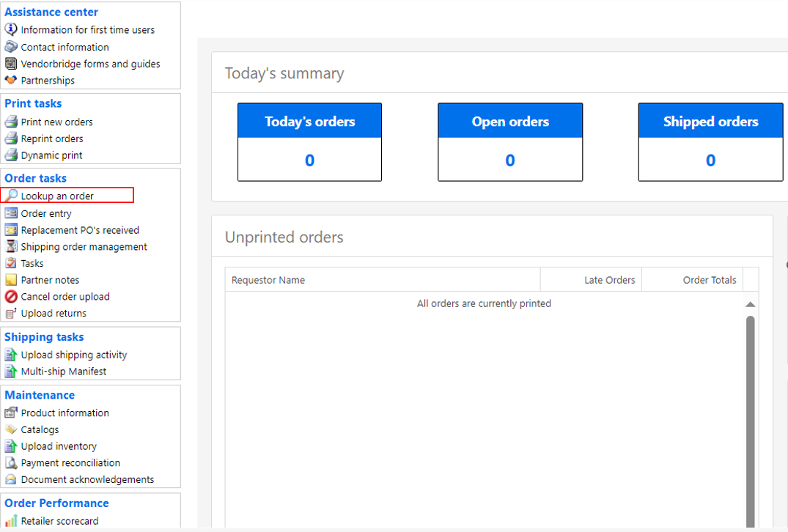Sort by Order Totals column header
The width and height of the screenshot is (788, 532).
pos(693,280)
